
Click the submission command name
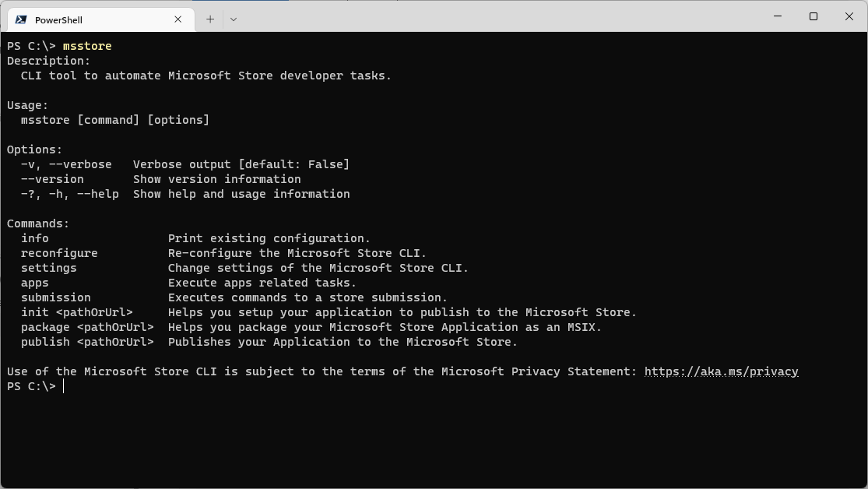[x=56, y=297]
